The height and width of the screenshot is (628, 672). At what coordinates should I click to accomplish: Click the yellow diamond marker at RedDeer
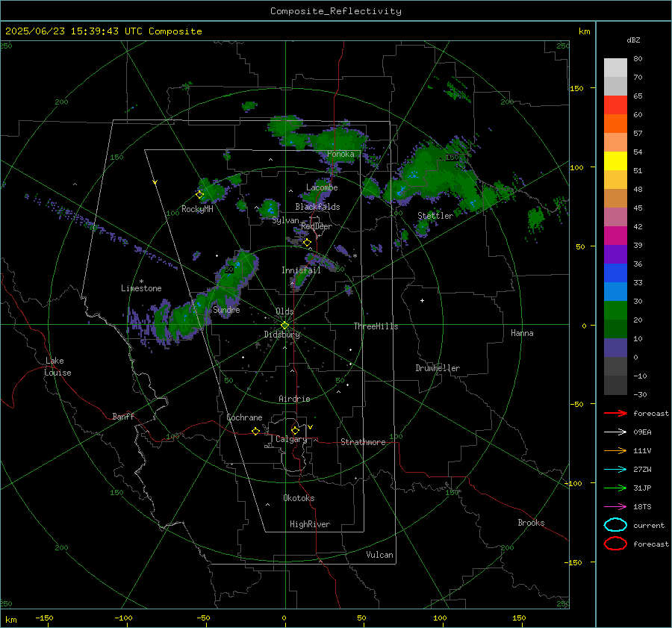coord(307,243)
